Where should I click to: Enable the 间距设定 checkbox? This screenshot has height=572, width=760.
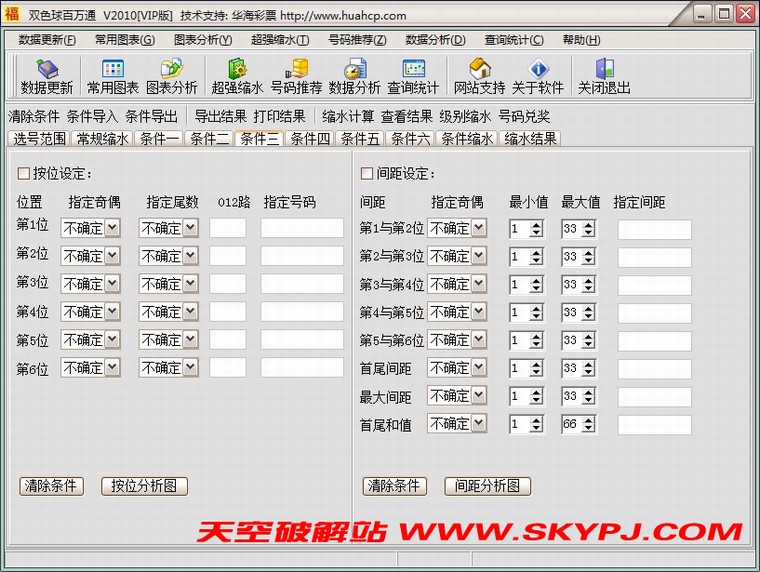point(367,174)
